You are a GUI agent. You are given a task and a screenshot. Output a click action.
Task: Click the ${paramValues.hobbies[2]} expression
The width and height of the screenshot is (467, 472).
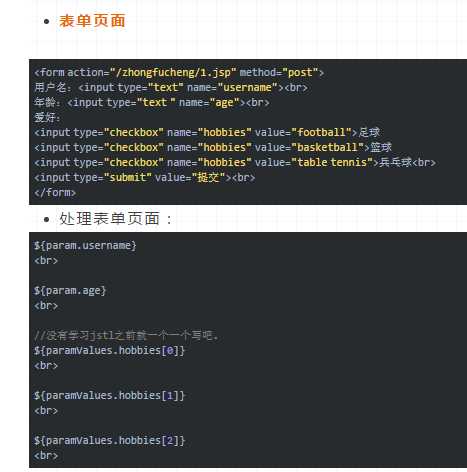(109, 441)
